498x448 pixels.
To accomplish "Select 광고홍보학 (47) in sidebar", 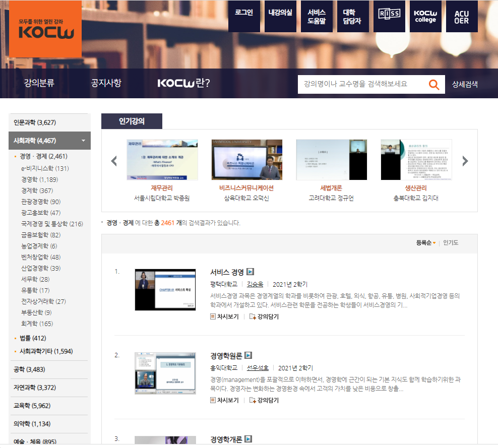I will point(41,213).
